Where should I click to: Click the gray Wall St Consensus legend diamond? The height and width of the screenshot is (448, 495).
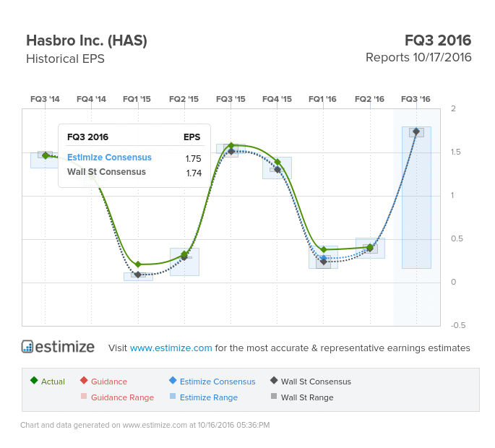click(274, 380)
